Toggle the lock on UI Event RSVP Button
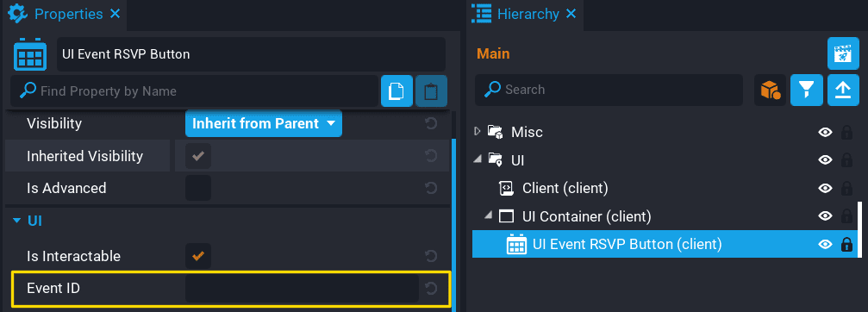 [x=846, y=244]
